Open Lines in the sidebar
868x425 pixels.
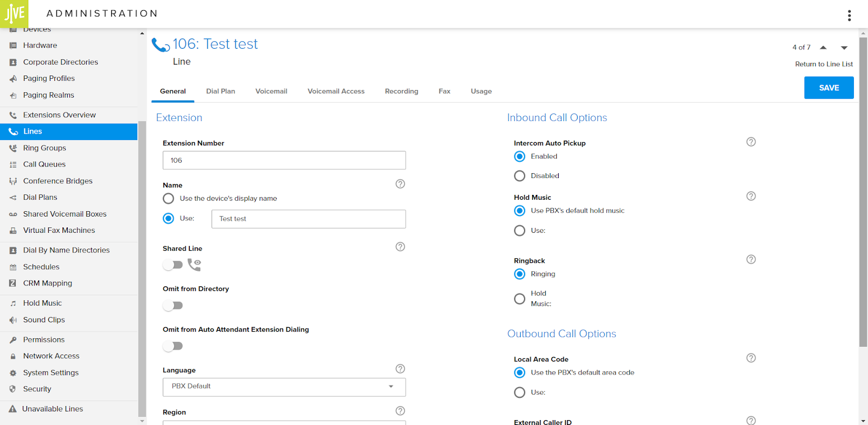click(69, 131)
